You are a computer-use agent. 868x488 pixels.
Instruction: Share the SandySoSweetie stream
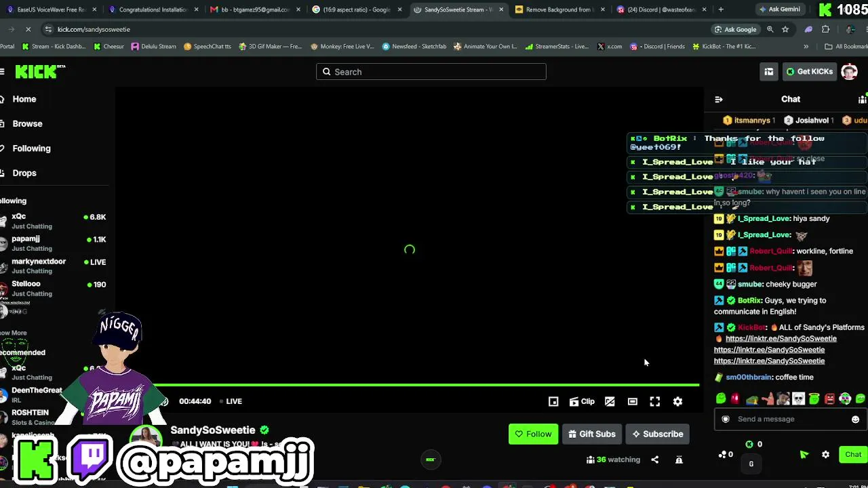(654, 460)
